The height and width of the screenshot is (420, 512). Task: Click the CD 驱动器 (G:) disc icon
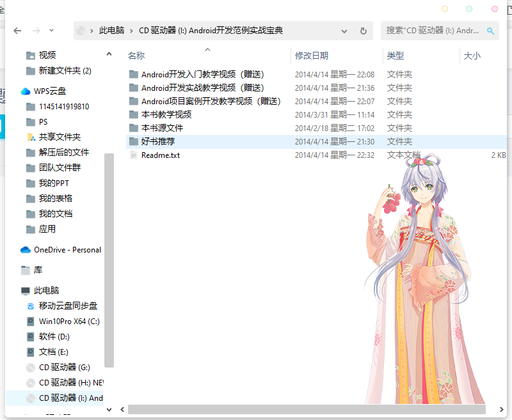(30, 368)
